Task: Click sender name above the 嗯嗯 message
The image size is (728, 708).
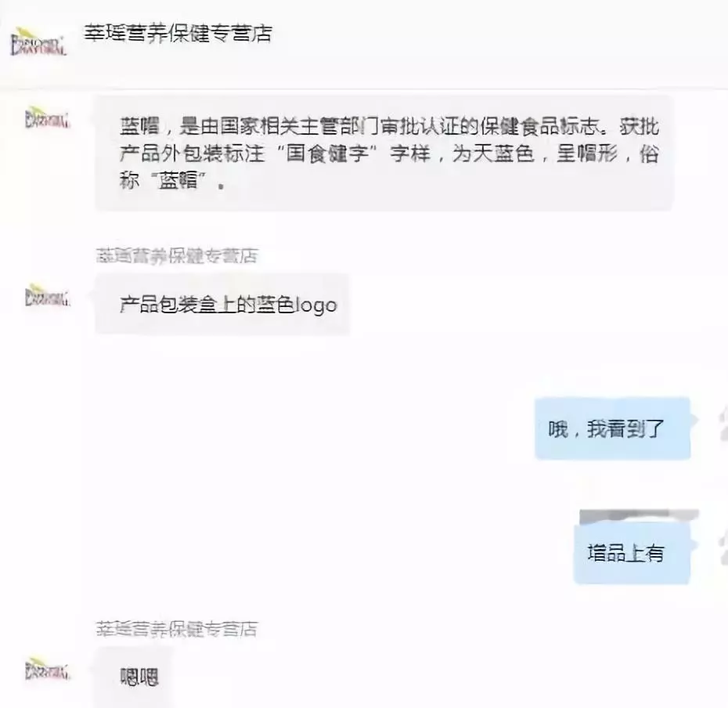Action: 177,629
